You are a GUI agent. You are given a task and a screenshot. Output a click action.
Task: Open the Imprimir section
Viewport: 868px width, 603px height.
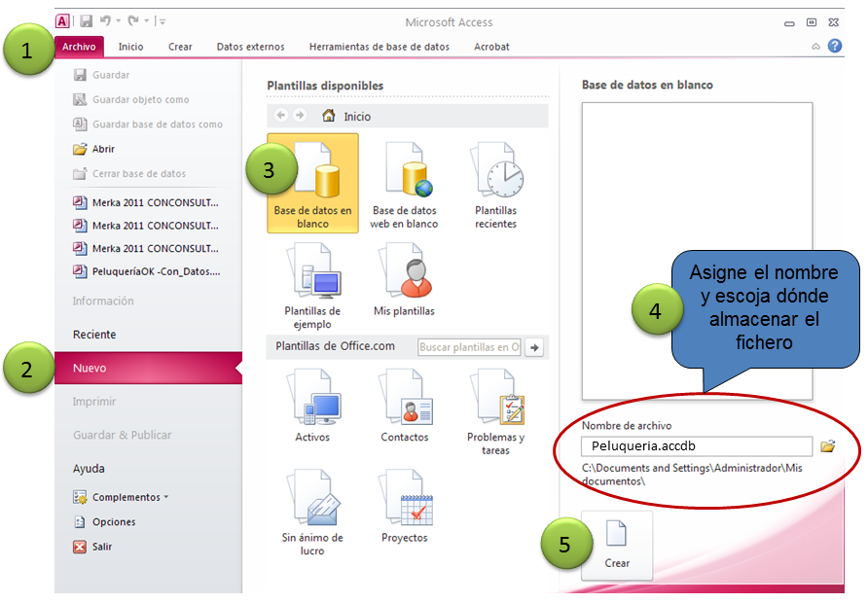[x=94, y=402]
